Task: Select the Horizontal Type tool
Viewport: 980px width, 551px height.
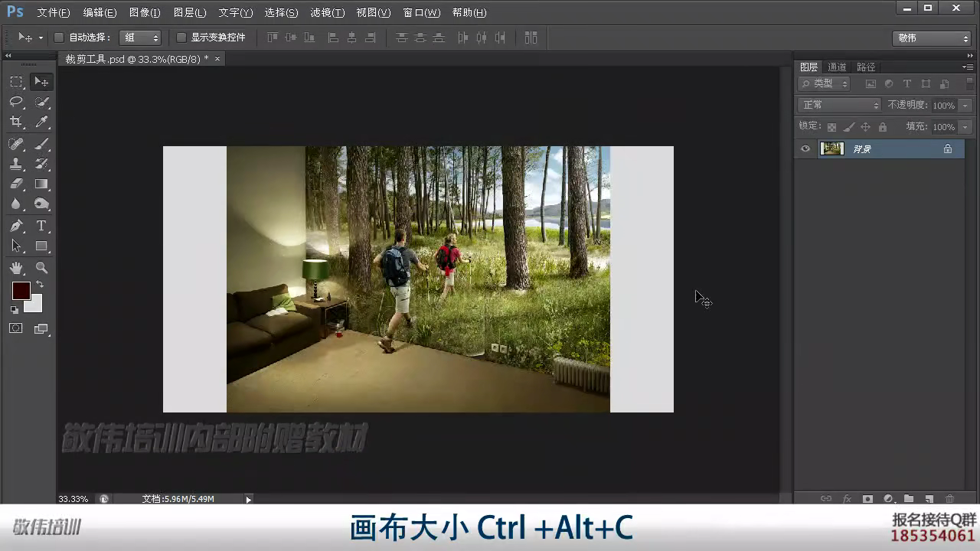Action: point(41,226)
